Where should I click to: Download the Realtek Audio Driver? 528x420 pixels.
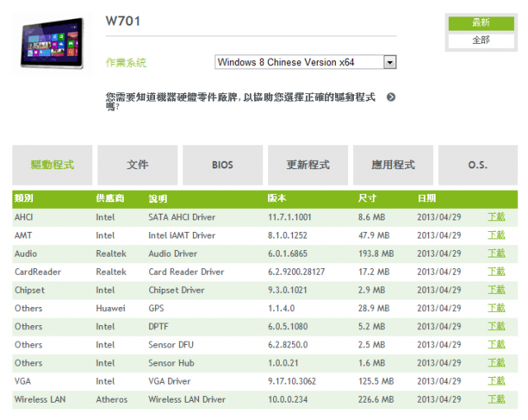[497, 253]
